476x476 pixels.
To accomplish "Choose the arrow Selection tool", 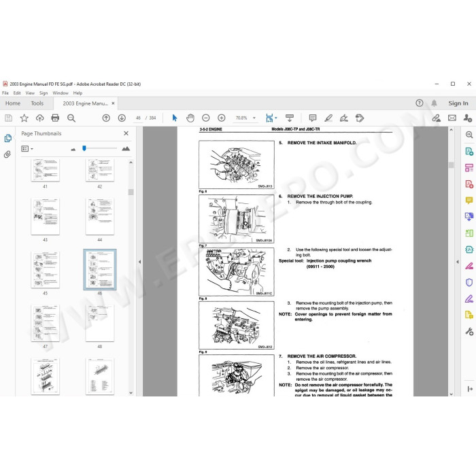I will (175, 118).
